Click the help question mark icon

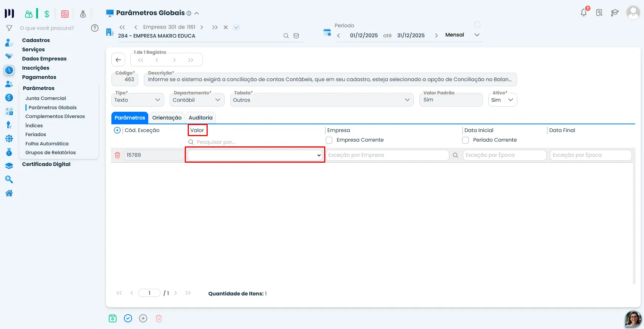tap(95, 28)
